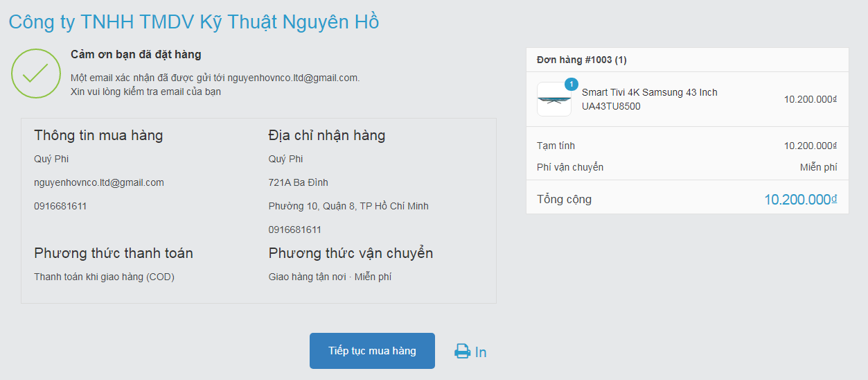Click the "Phường 10, Quận 8, TP Hồ Chí Minh" line
Viewport: 868px width, 380px height.
tap(348, 206)
